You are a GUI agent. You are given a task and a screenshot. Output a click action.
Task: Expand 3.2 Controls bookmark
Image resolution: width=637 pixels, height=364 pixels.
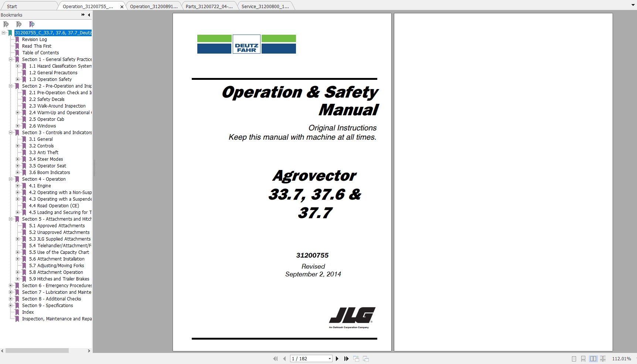point(17,146)
